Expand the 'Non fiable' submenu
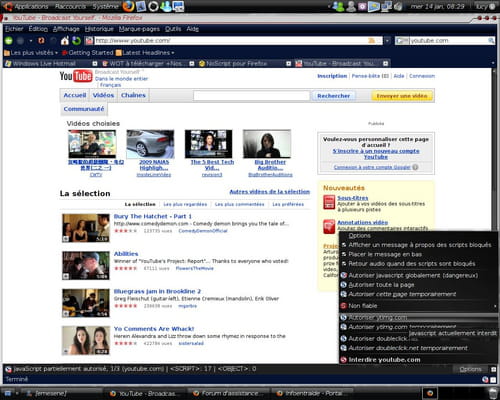Image resolution: width=500 pixels, height=400 pixels. 418,306
